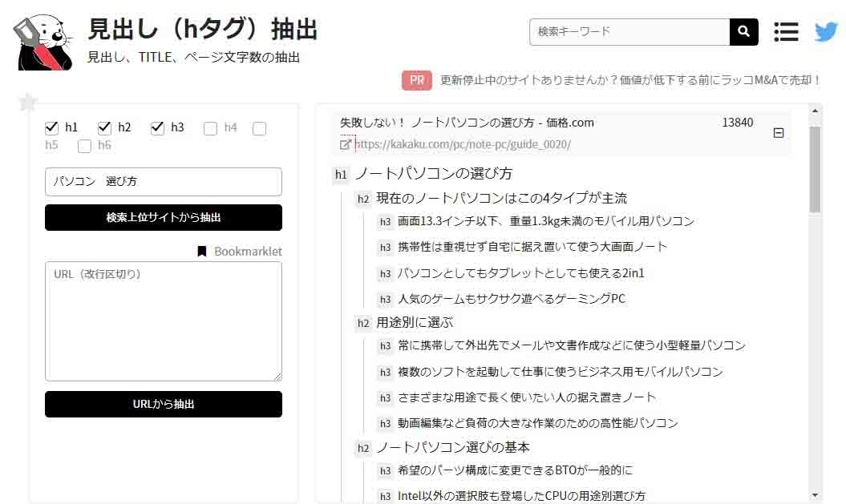
Task: Select h1 heading ノートパソコンの選び方
Action: coord(433,174)
